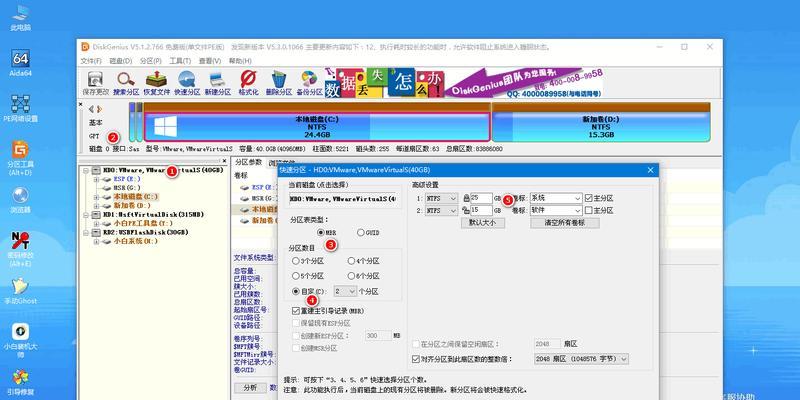Expand the 本地磁盘(C:) tree node

96,196
